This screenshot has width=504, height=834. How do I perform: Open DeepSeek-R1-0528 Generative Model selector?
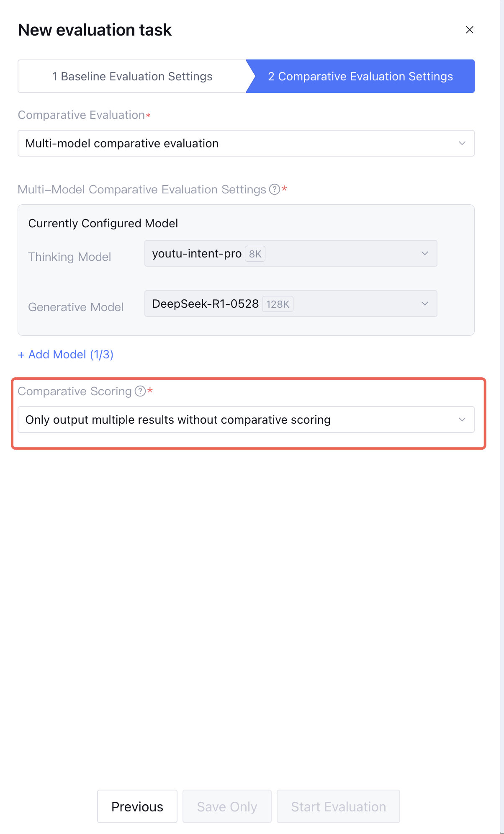tap(291, 304)
